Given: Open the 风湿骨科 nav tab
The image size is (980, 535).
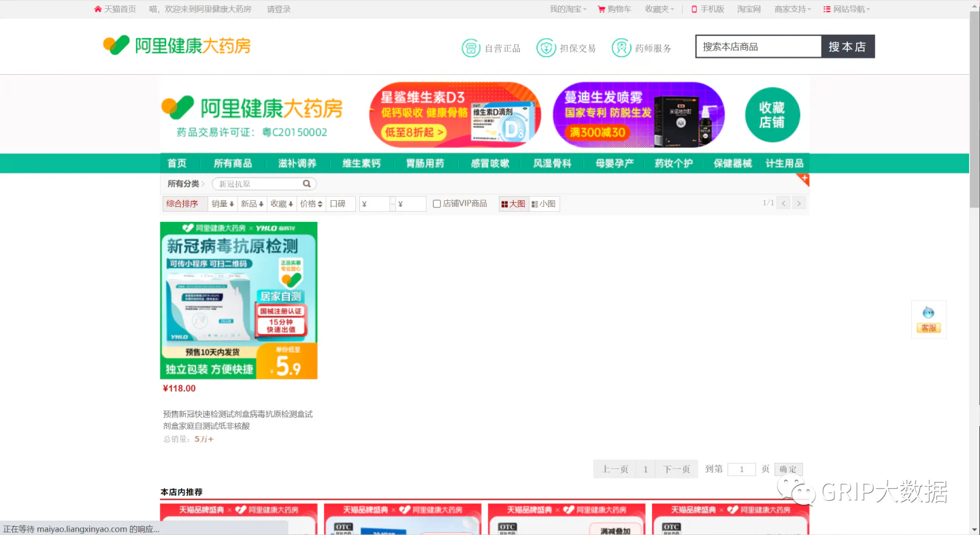Looking at the screenshot, I should pos(552,163).
